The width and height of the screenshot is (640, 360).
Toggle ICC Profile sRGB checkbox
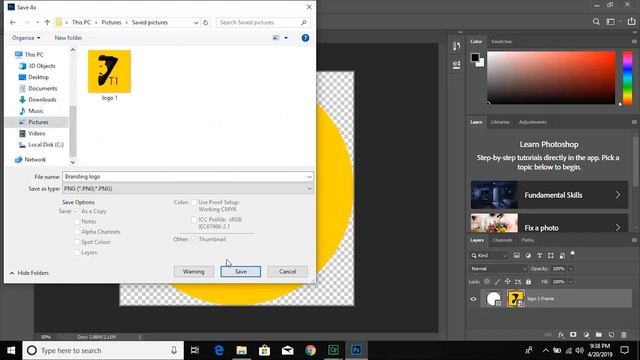click(194, 220)
